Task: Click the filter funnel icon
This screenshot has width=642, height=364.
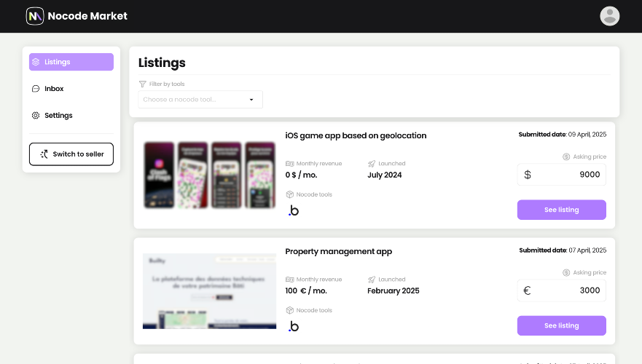Action: click(x=143, y=84)
